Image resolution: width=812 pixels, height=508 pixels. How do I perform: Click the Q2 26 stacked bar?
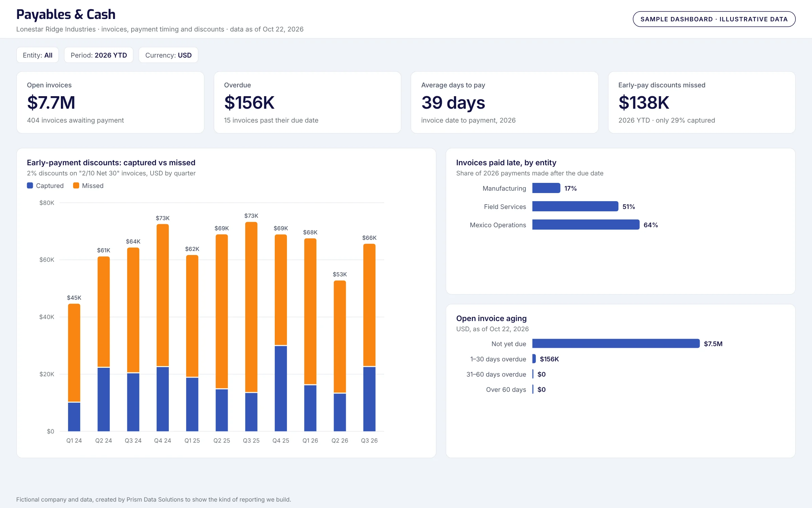pyautogui.click(x=340, y=356)
